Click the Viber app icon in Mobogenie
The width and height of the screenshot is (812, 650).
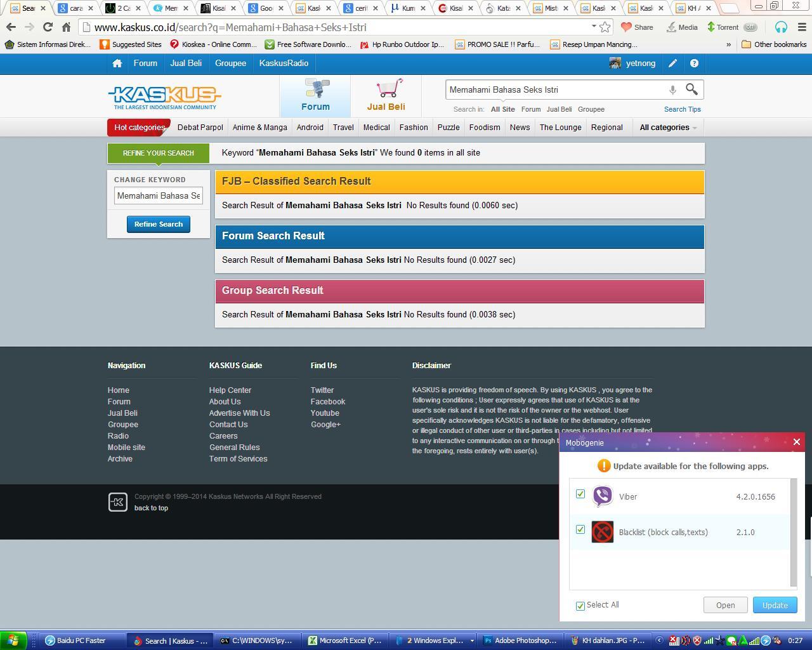[x=603, y=496]
